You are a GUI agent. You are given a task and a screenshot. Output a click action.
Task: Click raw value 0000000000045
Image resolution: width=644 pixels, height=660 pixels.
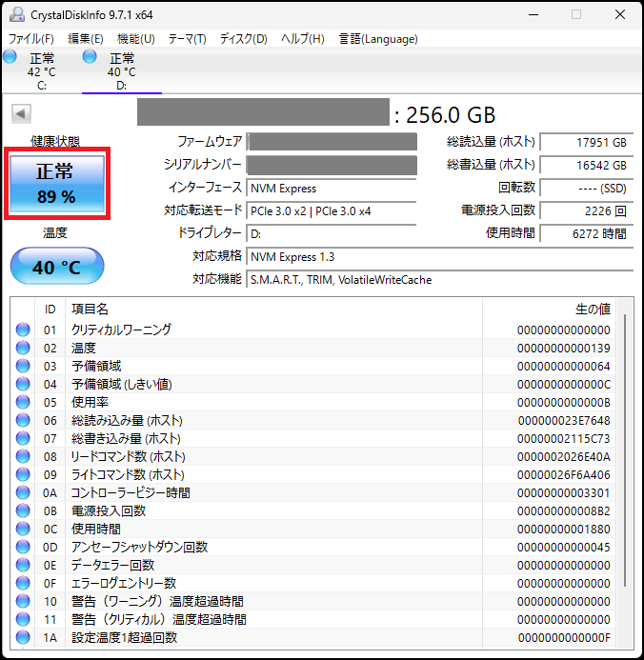tap(564, 548)
